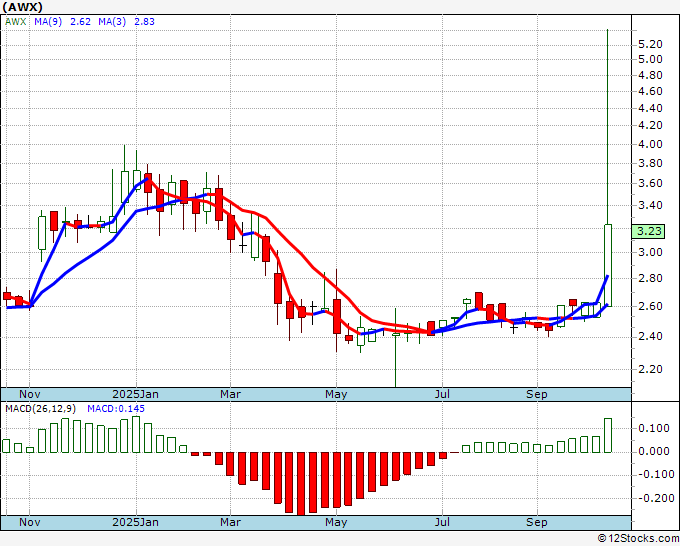The height and width of the screenshot is (546, 680).
Task: Click the 2.80 price axis label
Action: point(650,278)
